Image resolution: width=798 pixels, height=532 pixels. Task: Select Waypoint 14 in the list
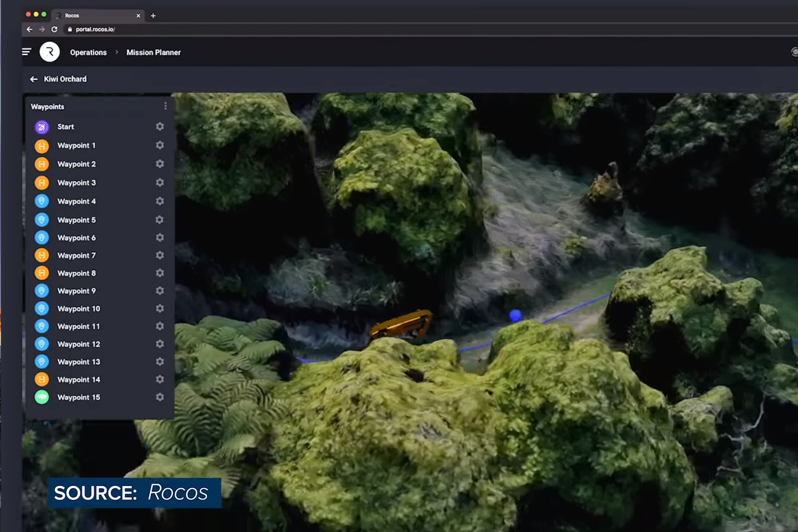point(78,380)
